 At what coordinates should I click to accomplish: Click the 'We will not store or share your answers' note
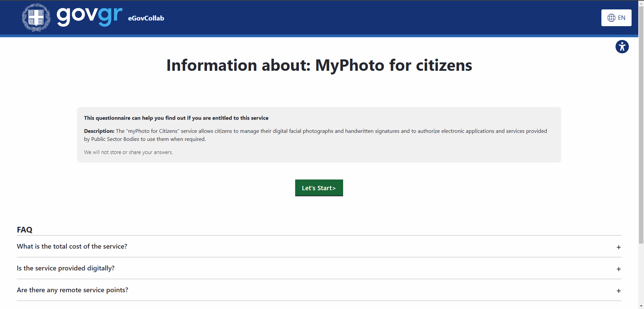click(128, 152)
